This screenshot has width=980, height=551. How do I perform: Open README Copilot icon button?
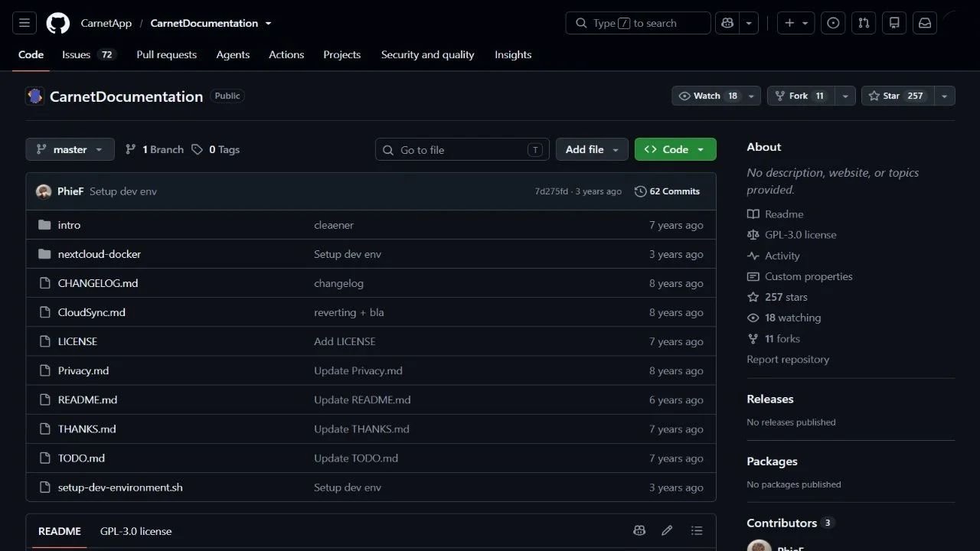click(x=639, y=530)
